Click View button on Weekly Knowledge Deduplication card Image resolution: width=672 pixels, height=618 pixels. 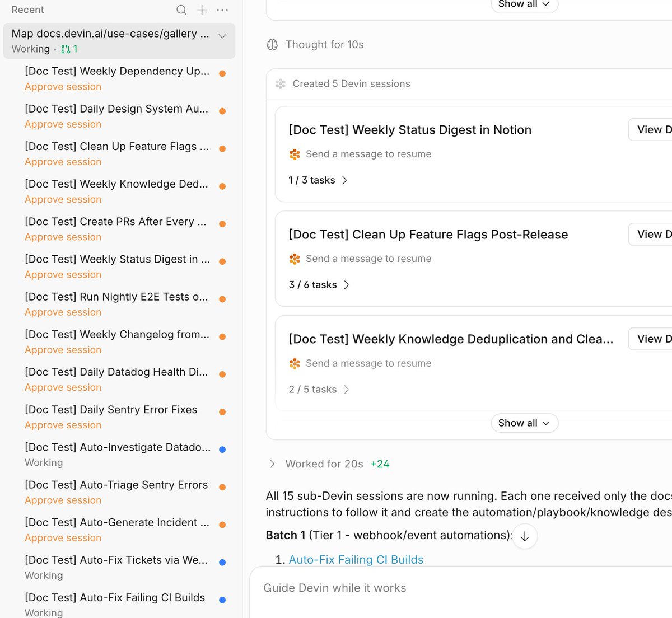(651, 339)
